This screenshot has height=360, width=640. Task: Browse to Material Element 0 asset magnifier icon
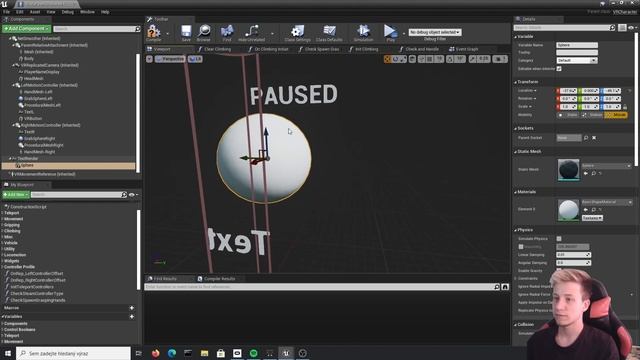pyautogui.click(x=593, y=209)
